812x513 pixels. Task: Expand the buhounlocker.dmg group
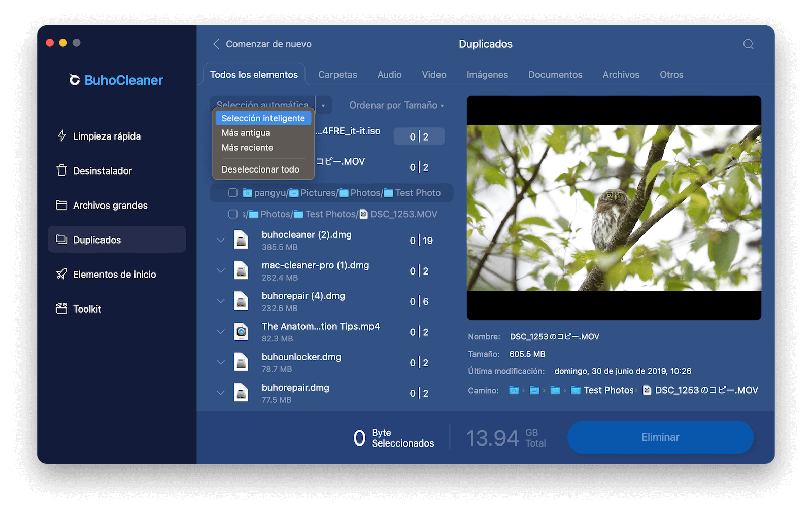pyautogui.click(x=221, y=362)
